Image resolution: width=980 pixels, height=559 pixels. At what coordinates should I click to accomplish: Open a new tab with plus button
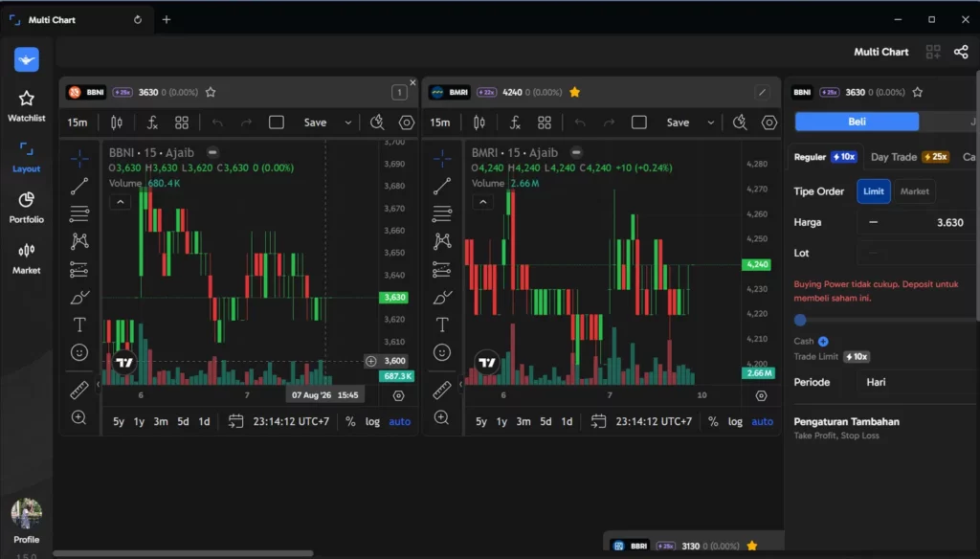pyautogui.click(x=167, y=19)
